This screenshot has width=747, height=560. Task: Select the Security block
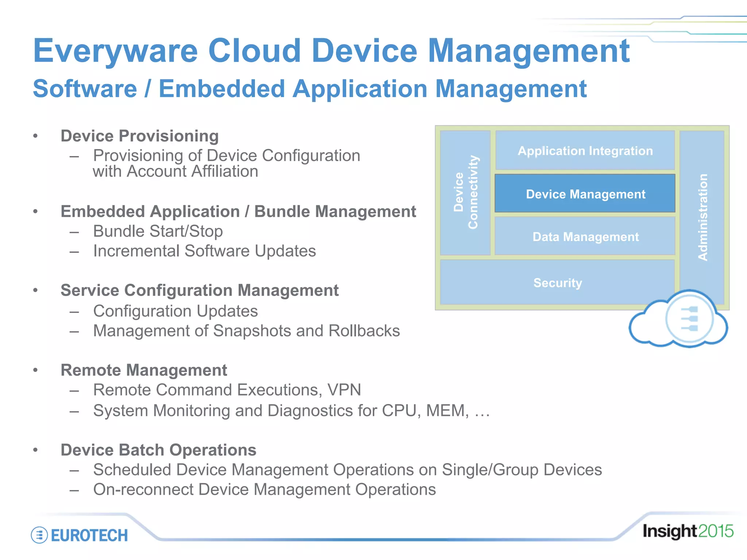point(557,283)
